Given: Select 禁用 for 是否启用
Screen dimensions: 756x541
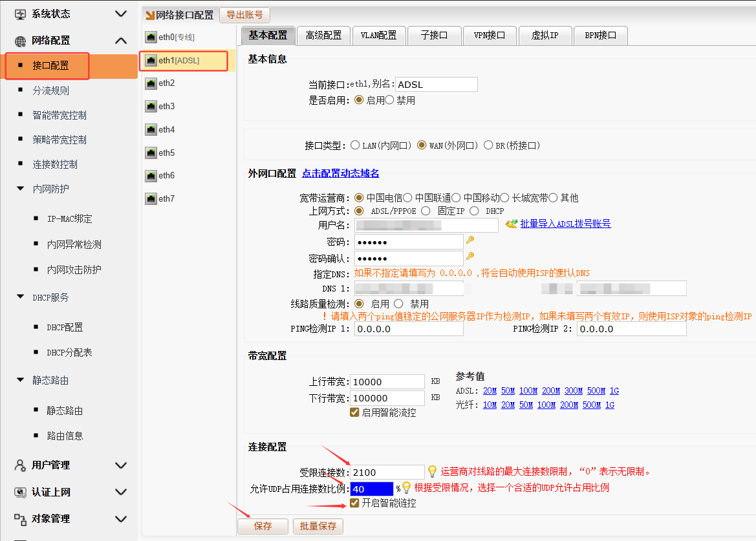Looking at the screenshot, I should (x=389, y=100).
